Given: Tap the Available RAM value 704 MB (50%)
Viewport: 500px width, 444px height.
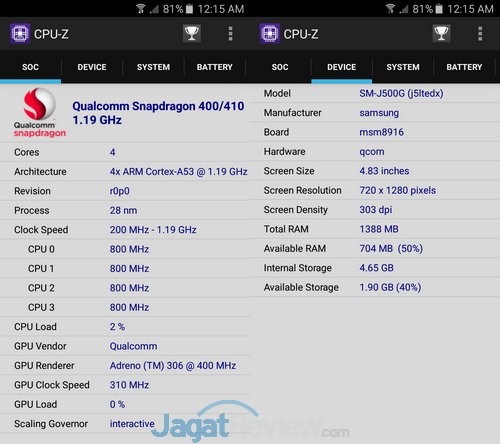Looking at the screenshot, I should 391,248.
